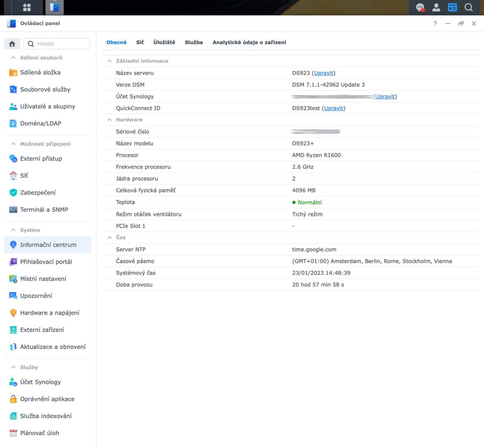Click the Informační centrum info icon
This screenshot has width=484, height=448.
13,245
